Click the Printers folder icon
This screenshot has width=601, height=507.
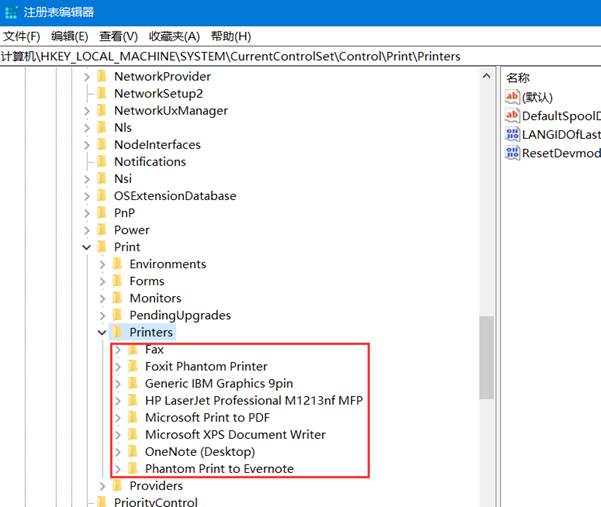click(x=117, y=332)
